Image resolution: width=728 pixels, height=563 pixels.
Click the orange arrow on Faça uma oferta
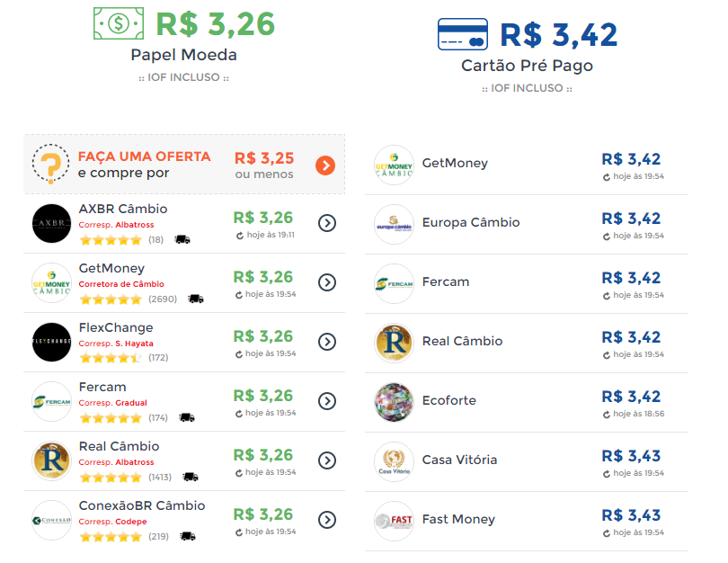325,165
